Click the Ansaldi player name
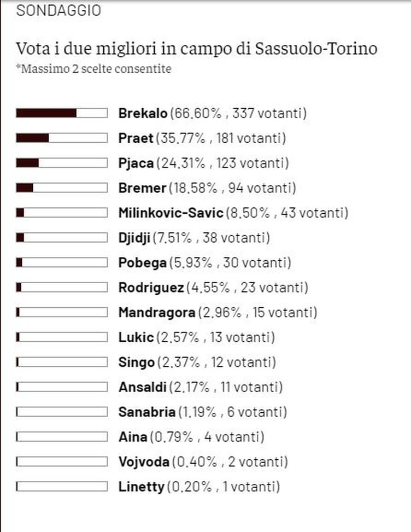Screen dimensions: 411x532 142,387
